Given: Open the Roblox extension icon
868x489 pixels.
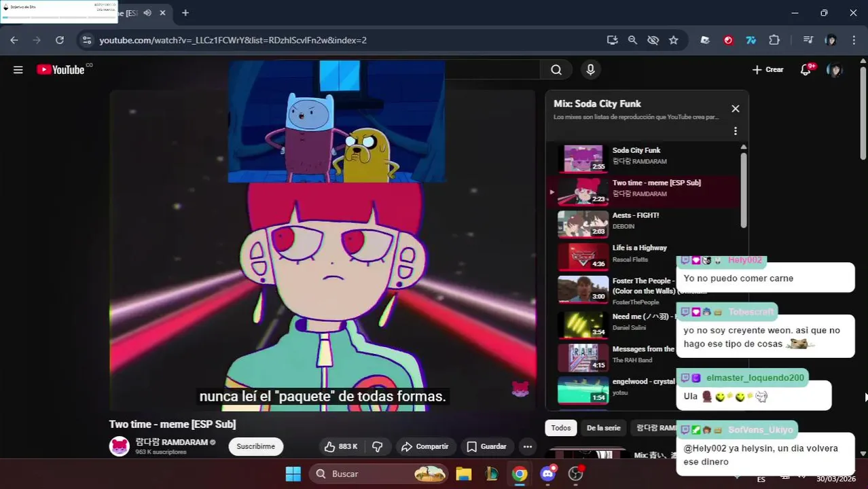Looking at the screenshot, I should point(705,40).
